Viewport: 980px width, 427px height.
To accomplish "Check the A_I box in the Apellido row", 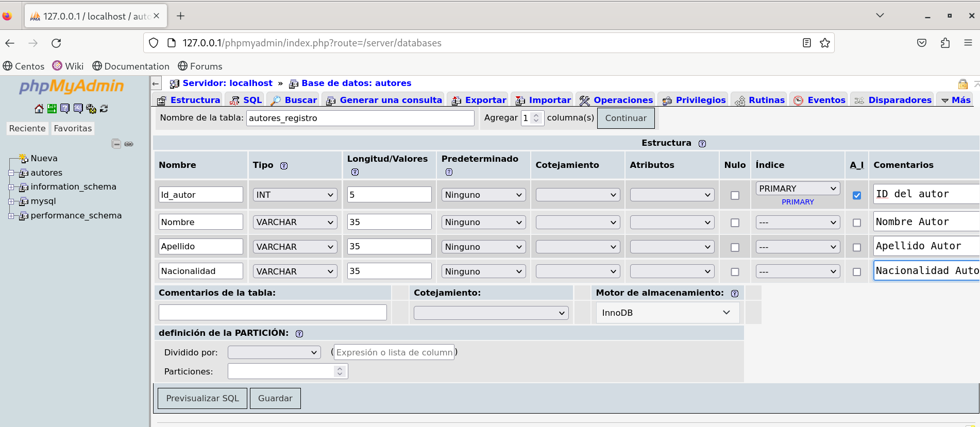I will pyautogui.click(x=857, y=247).
